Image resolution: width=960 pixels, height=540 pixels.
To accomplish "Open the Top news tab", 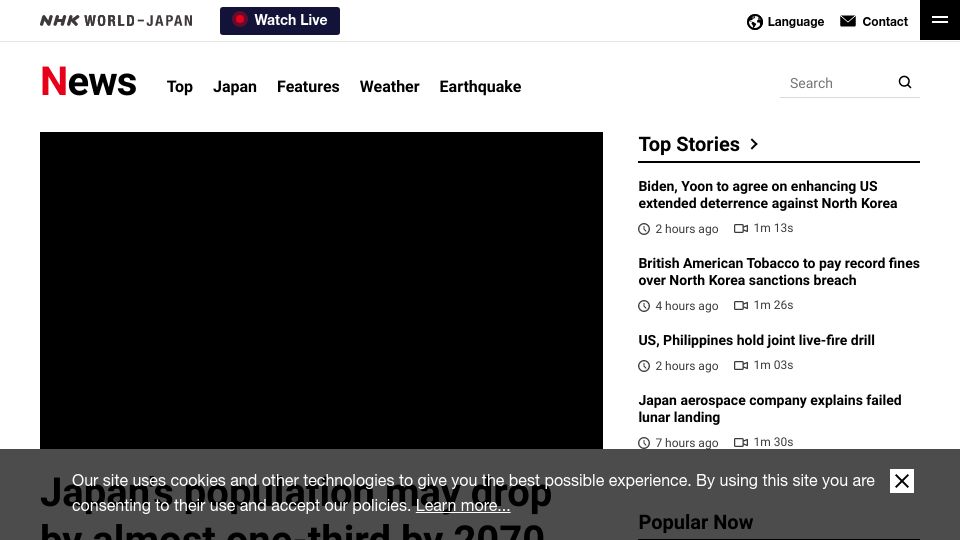I will coord(179,87).
